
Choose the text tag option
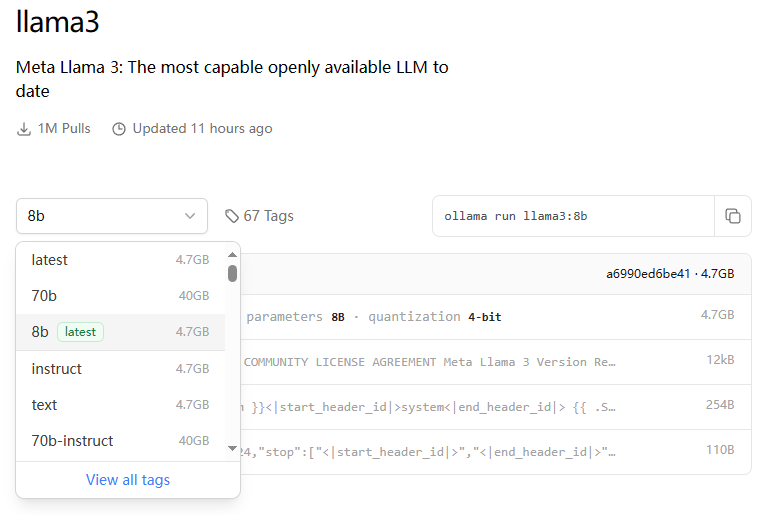[120, 405]
